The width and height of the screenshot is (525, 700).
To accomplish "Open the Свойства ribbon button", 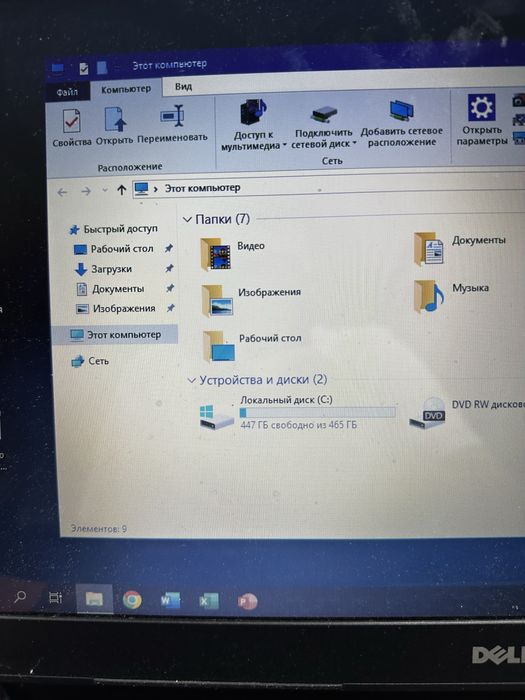I will 72,128.
